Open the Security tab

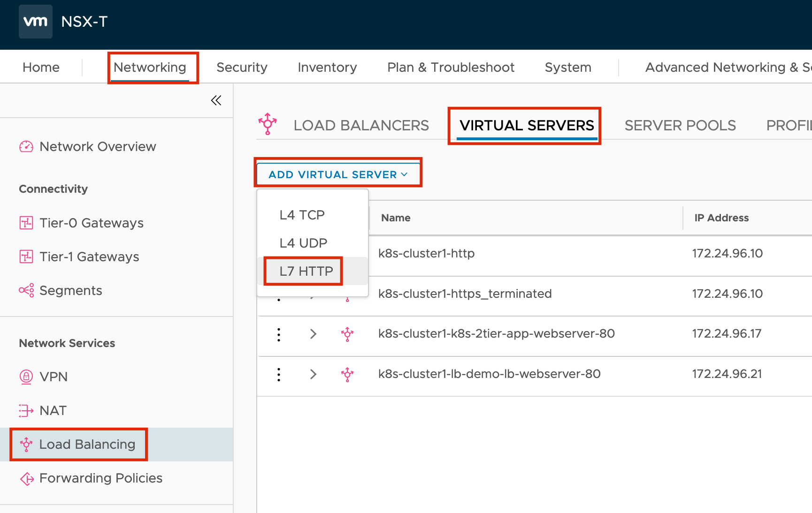coord(242,68)
